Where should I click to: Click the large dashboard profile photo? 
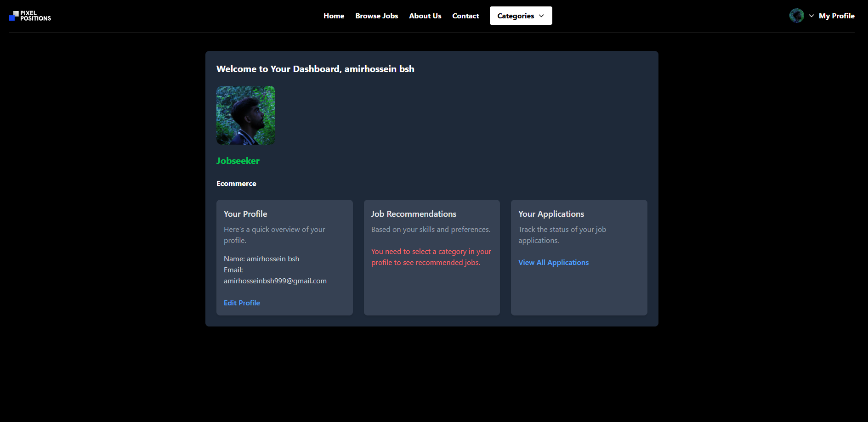coord(246,115)
